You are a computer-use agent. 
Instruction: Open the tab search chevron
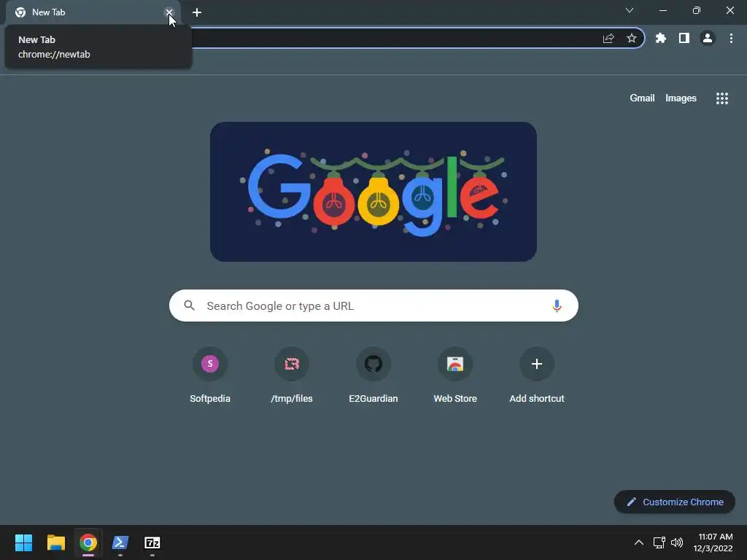click(630, 10)
